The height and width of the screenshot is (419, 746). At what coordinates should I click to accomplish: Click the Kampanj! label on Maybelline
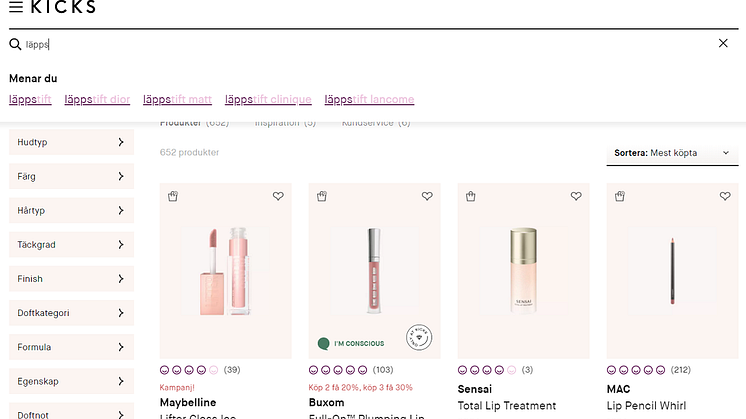pyautogui.click(x=177, y=388)
